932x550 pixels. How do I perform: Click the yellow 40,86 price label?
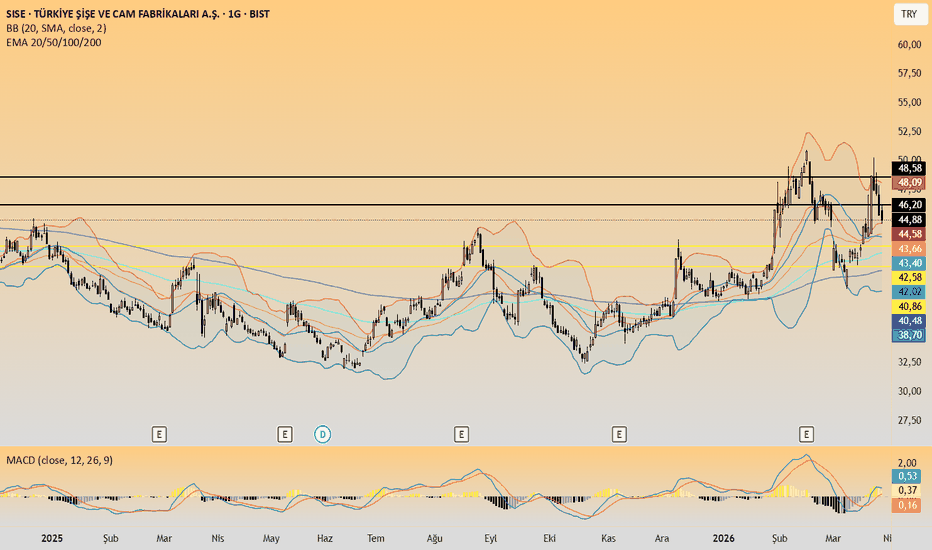[x=909, y=306]
